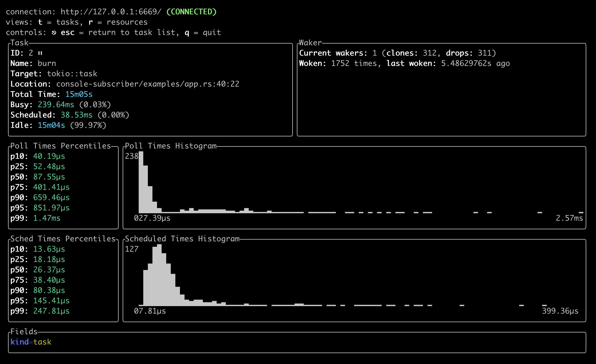Image resolution: width=596 pixels, height=364 pixels.
Task: Click the connection URL http://127.0.0.1:6669/
Action: coord(111,12)
